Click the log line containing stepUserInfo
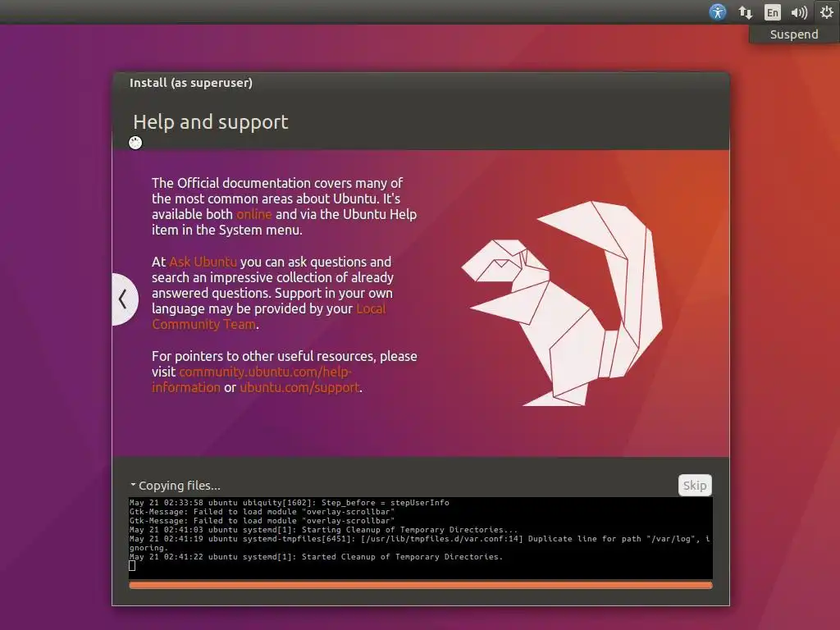The image size is (840, 630). point(290,503)
